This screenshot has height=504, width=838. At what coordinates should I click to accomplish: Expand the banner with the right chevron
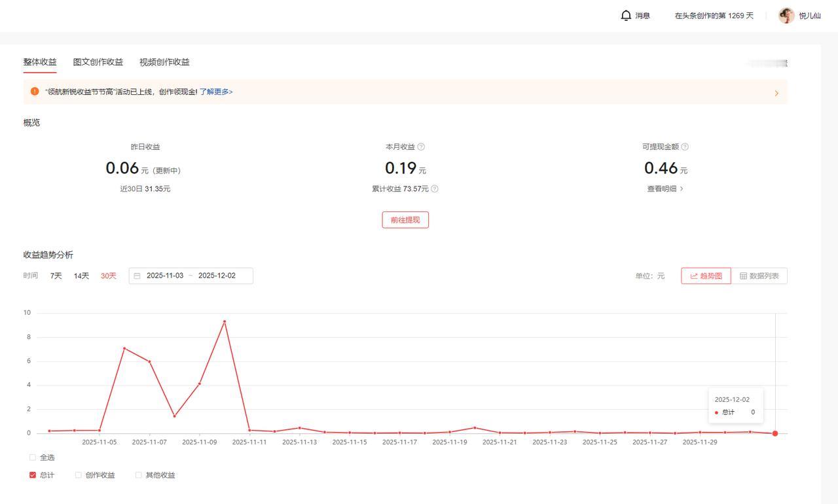pyautogui.click(x=776, y=93)
